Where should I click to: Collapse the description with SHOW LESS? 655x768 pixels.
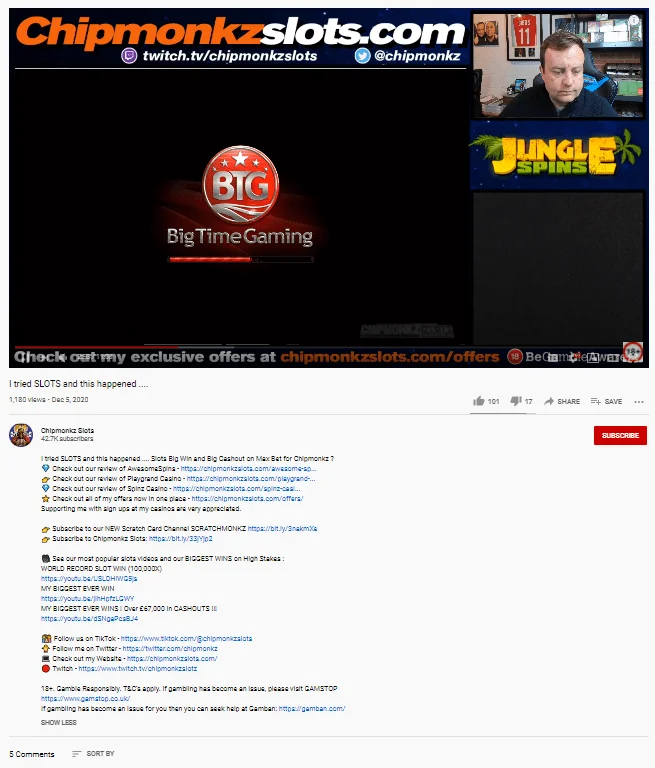[x=59, y=722]
